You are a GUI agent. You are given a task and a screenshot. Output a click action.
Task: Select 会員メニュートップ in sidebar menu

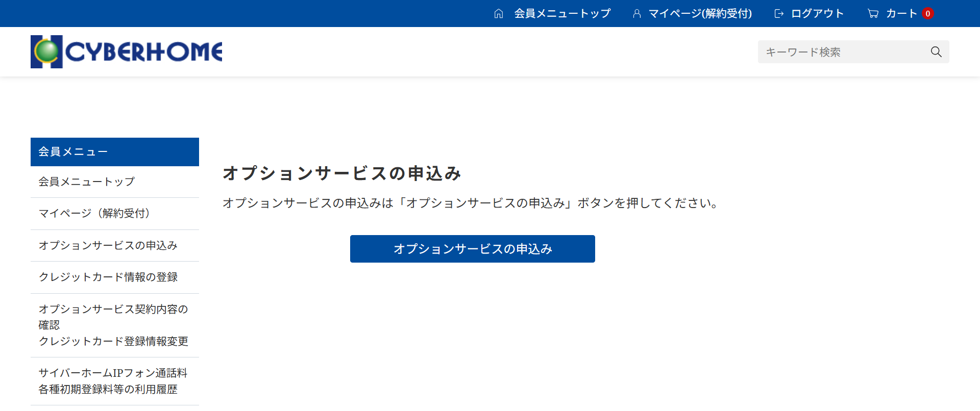click(x=87, y=182)
